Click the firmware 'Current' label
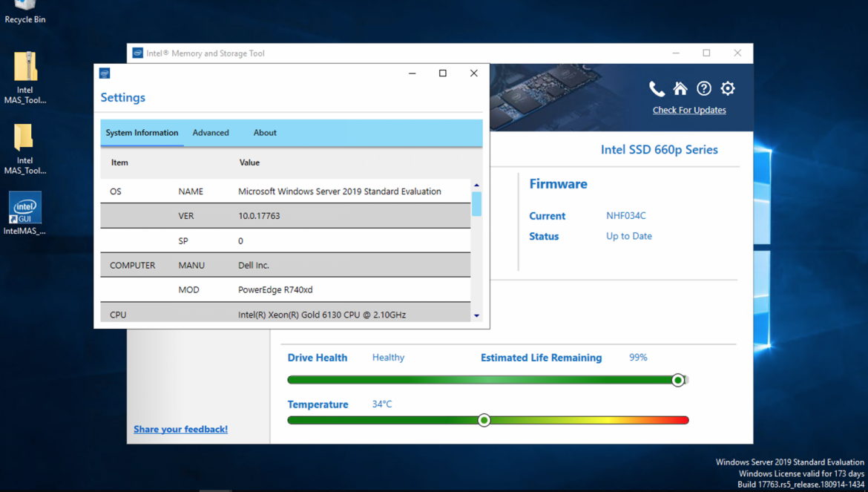The width and height of the screenshot is (868, 492). click(x=547, y=216)
